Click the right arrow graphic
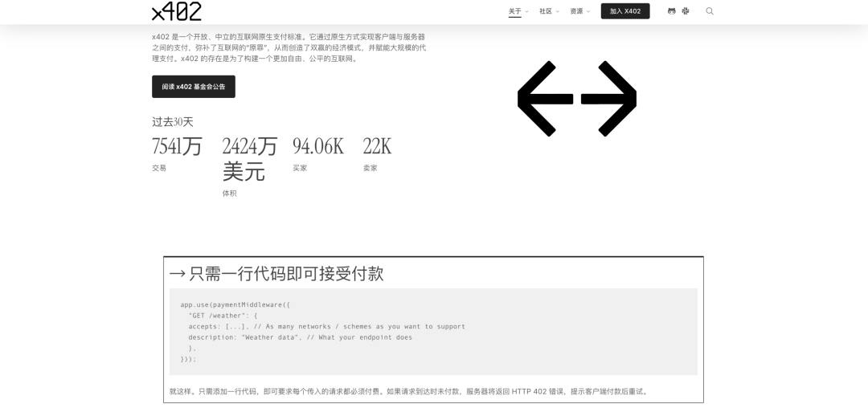The width and height of the screenshot is (868, 408). point(608,99)
